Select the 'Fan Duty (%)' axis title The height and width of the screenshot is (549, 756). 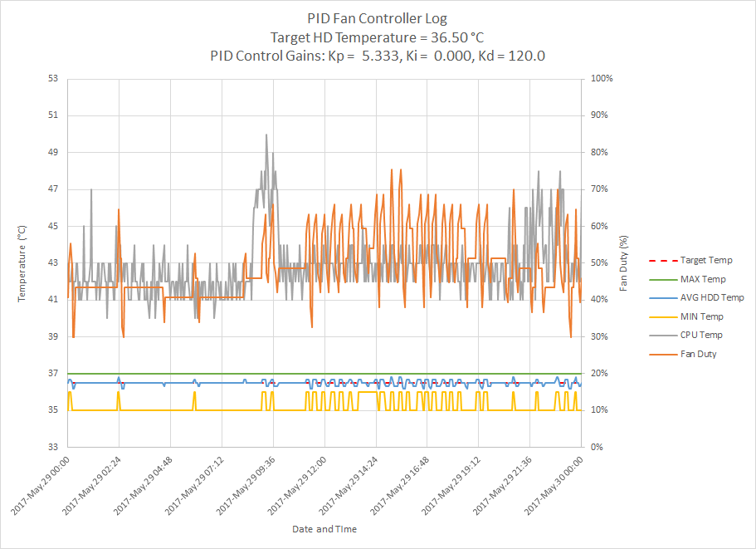(x=623, y=263)
